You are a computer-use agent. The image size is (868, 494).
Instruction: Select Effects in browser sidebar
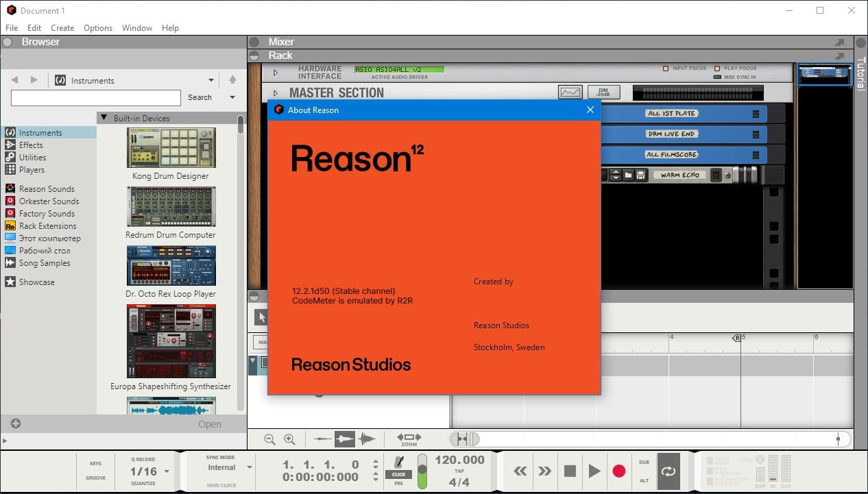[x=31, y=145]
